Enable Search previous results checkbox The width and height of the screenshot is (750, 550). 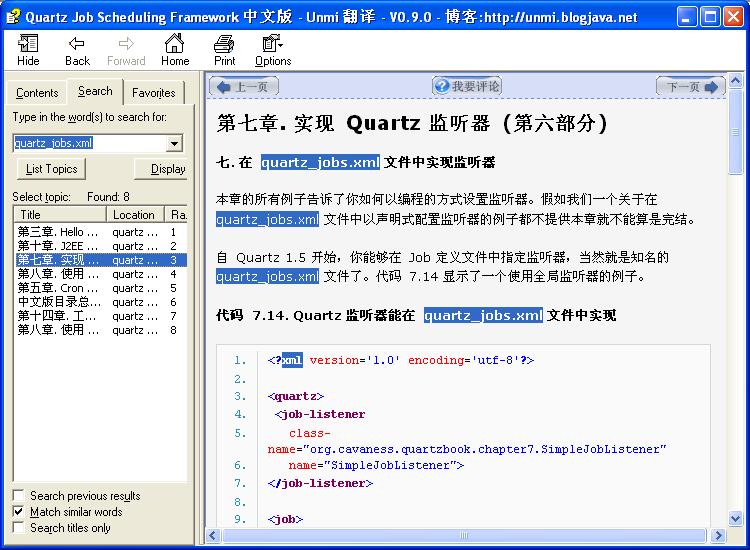pos(19,496)
